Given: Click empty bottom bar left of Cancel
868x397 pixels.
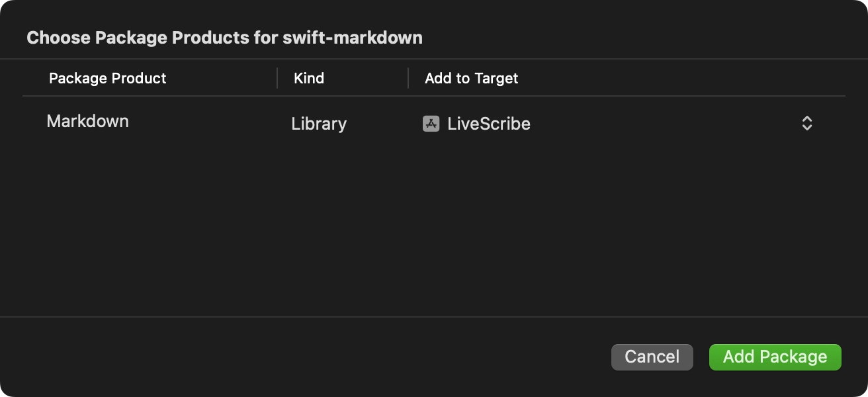Looking at the screenshot, I should point(298,357).
